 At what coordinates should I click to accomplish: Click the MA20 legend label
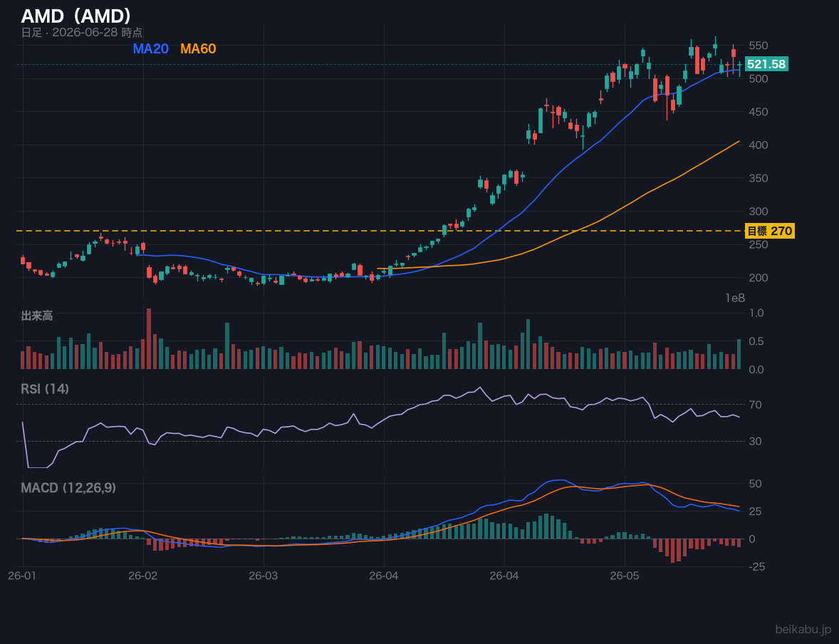(x=150, y=48)
